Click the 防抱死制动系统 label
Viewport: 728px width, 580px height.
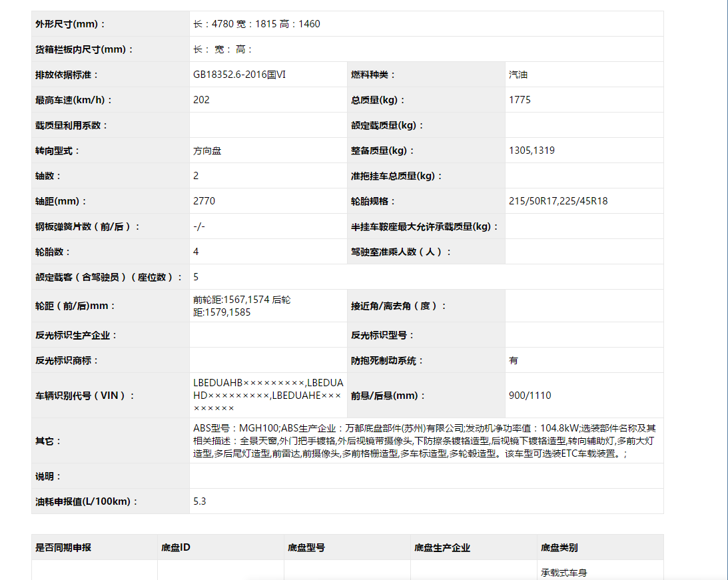pyautogui.click(x=387, y=360)
